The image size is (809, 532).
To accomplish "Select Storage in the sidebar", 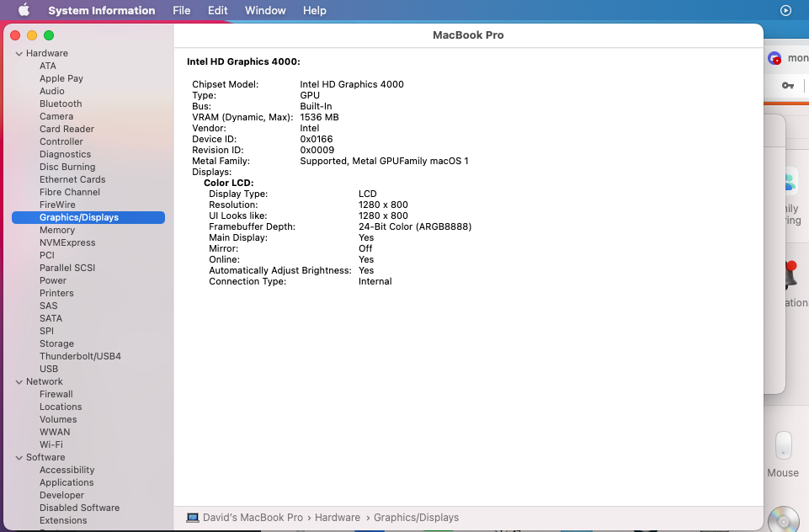I will pos(56,344).
